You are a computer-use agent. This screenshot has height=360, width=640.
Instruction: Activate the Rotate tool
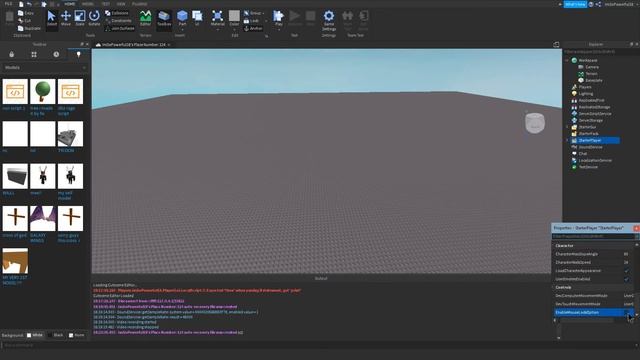tap(94, 19)
